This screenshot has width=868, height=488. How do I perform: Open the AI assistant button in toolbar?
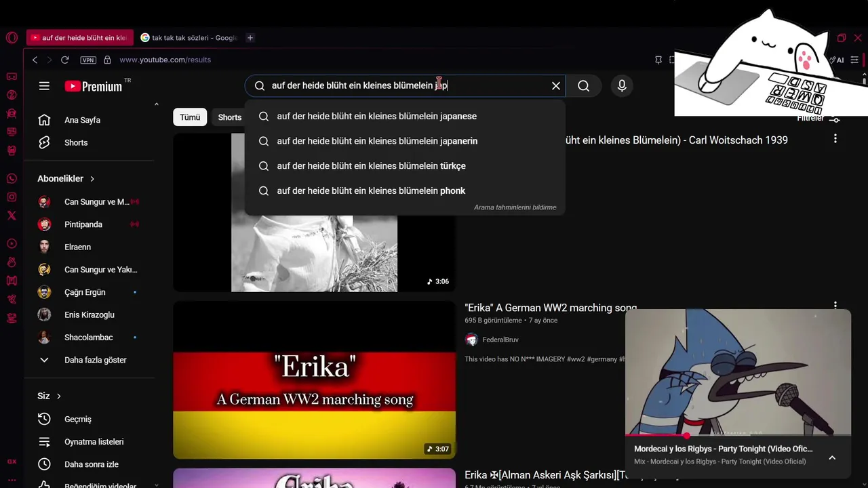(x=837, y=60)
